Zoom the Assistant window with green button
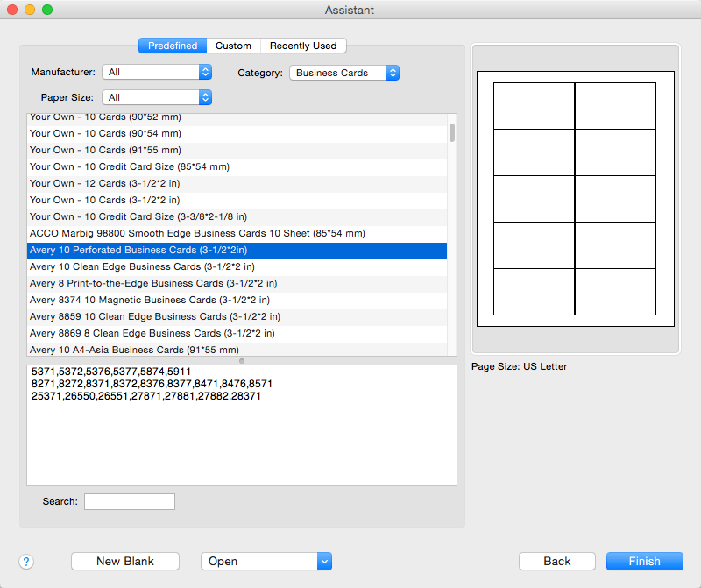 click(47, 10)
